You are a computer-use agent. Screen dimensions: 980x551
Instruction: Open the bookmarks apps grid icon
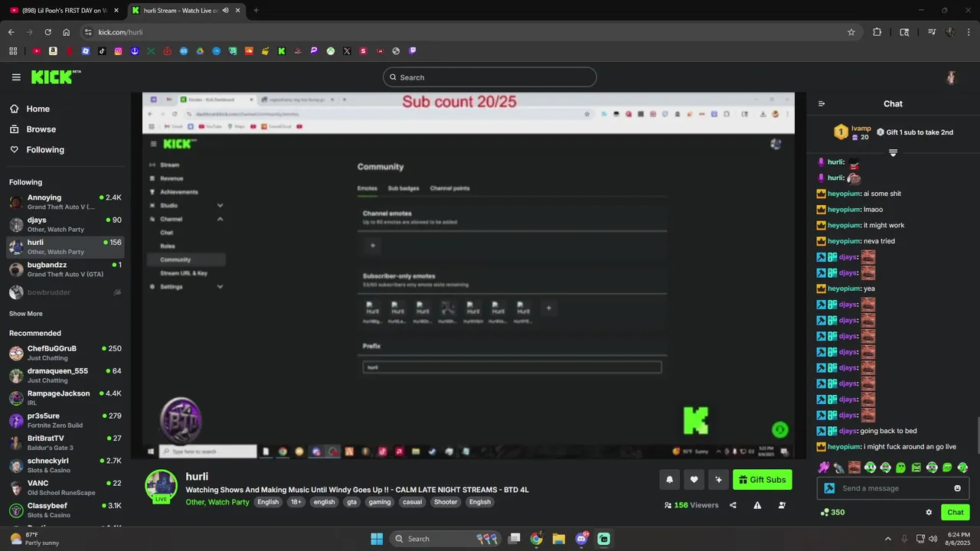[13, 51]
